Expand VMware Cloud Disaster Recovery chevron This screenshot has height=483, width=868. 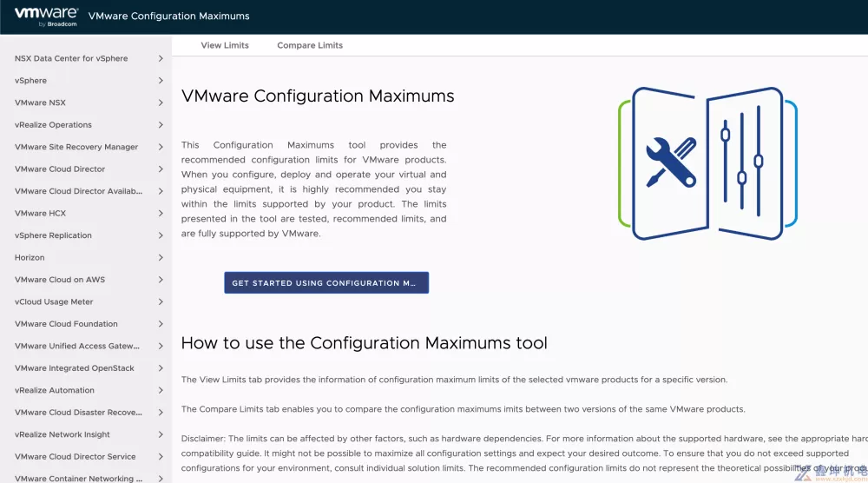pos(161,413)
